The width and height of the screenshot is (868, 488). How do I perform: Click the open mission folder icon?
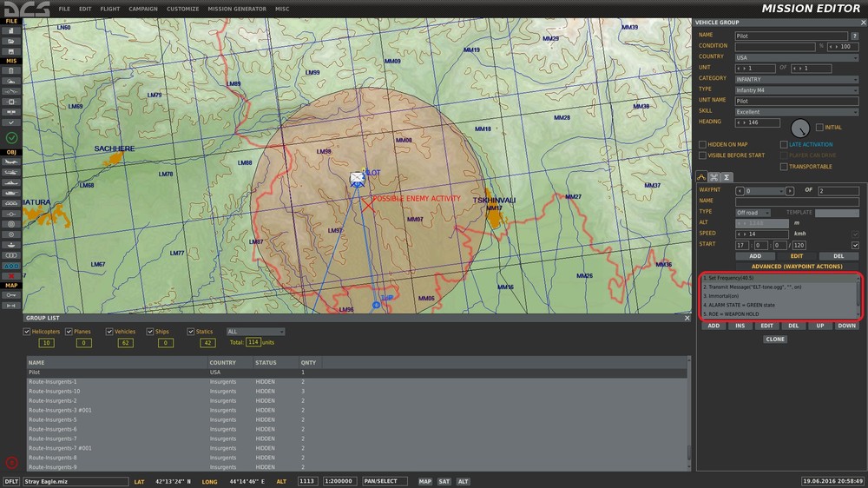tap(11, 41)
